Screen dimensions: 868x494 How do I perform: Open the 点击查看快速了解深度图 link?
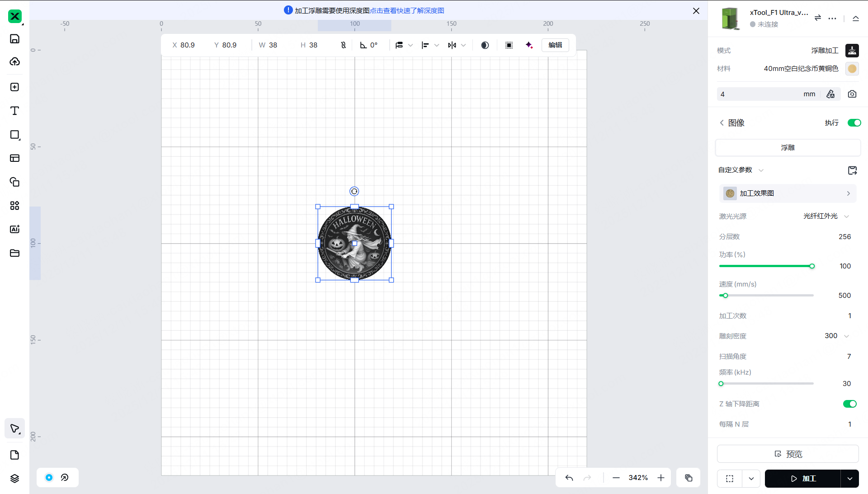(x=407, y=10)
